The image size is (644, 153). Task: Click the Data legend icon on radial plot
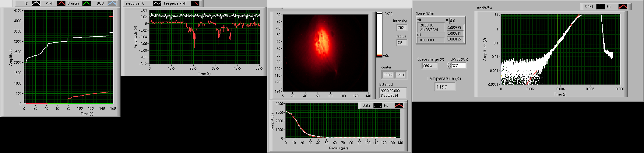pos(377,106)
